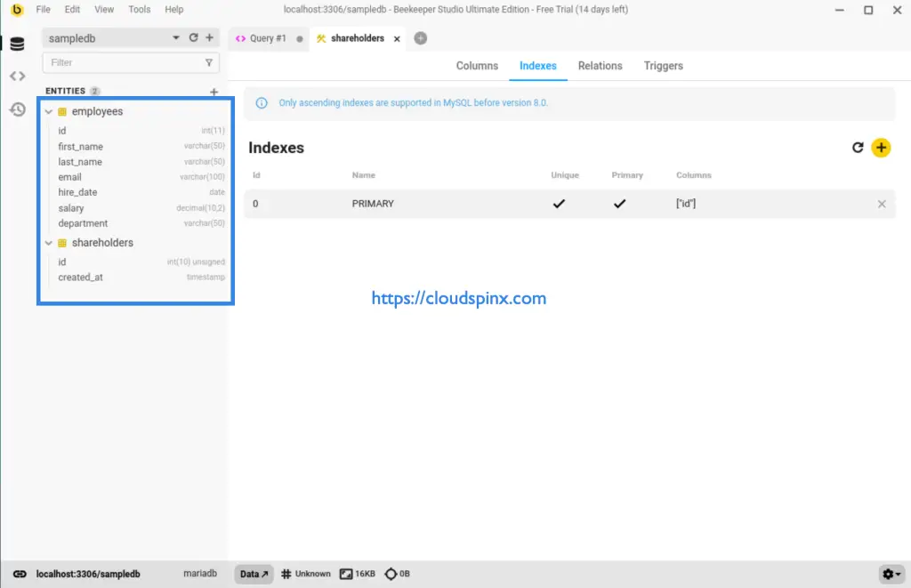Open the sampledb connection dropdown
The height and width of the screenshot is (588, 911).
coord(174,38)
